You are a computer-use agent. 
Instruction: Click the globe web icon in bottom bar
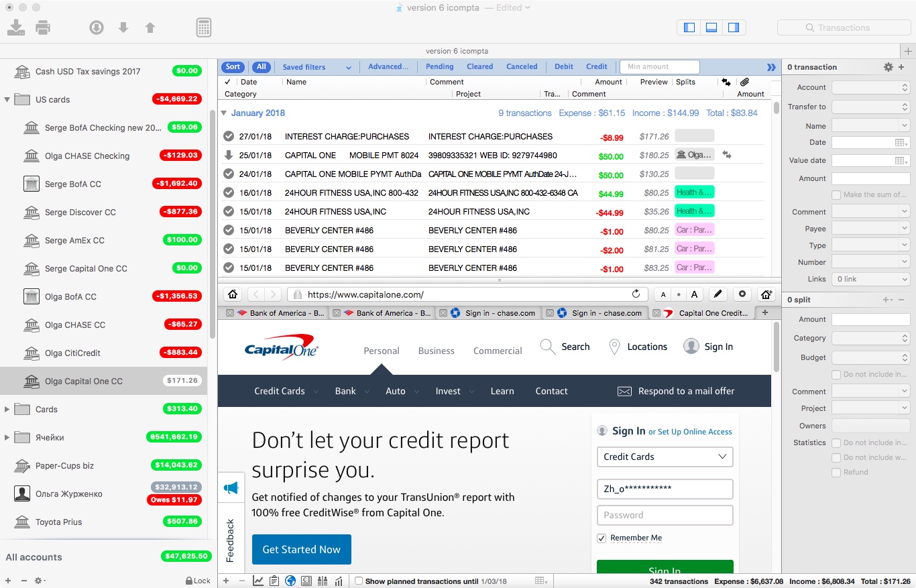pyautogui.click(x=290, y=581)
